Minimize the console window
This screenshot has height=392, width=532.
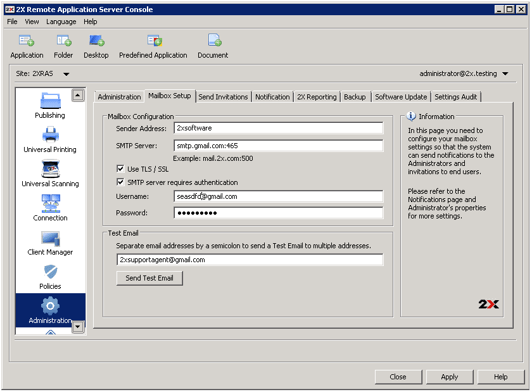click(499, 9)
